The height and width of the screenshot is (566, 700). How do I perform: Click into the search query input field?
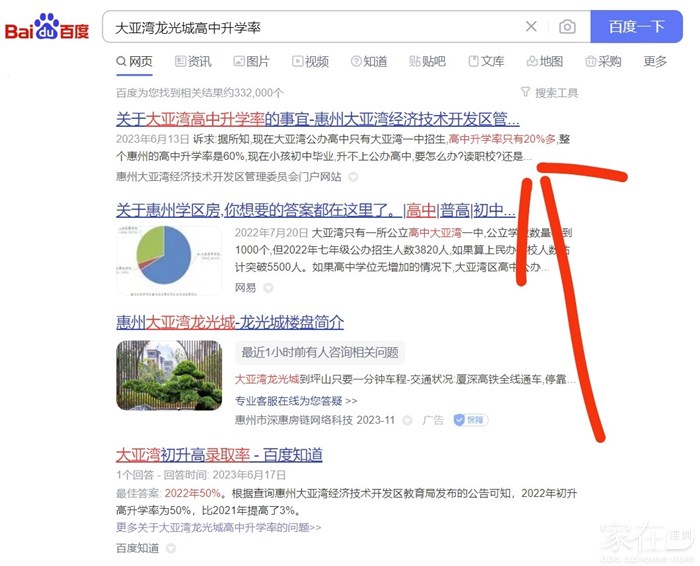tap(310, 27)
